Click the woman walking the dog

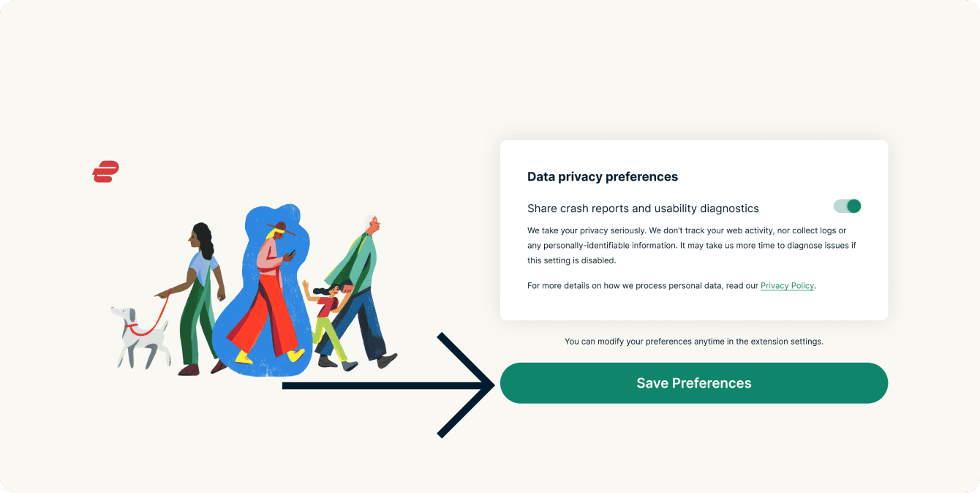pos(200,293)
